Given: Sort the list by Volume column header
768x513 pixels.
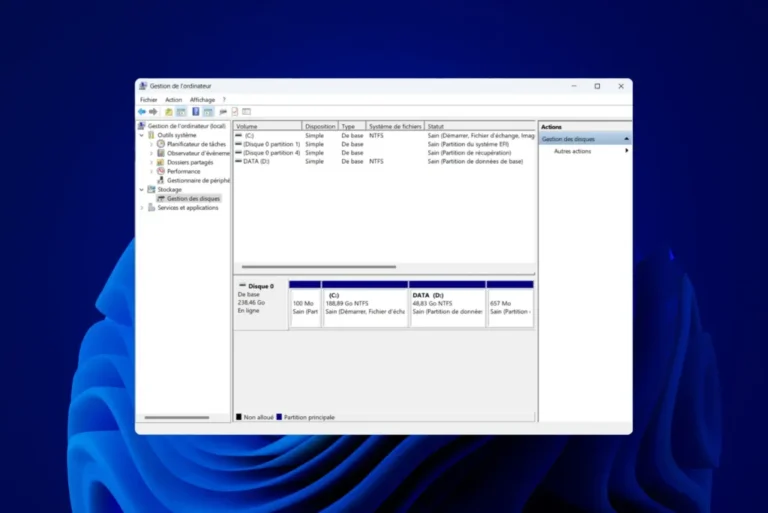Looking at the screenshot, I should tap(267, 127).
